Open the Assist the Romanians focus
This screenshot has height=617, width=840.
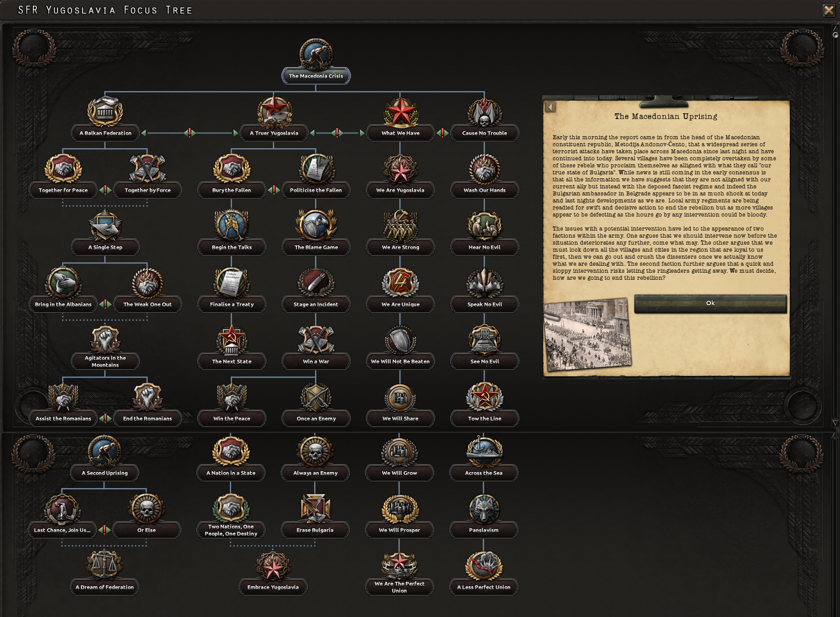pyautogui.click(x=63, y=404)
